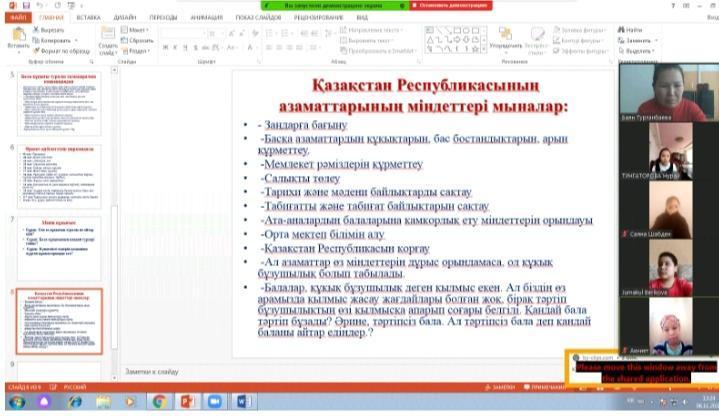Select the text box shape in gallery
The width and height of the screenshot is (719, 416).
pyautogui.click(x=430, y=30)
